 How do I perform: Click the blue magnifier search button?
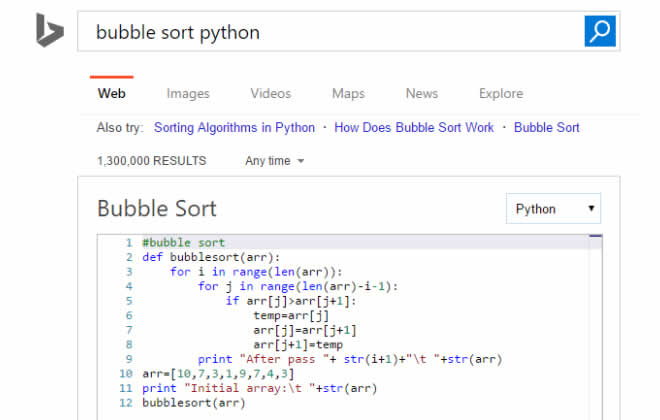(600, 31)
